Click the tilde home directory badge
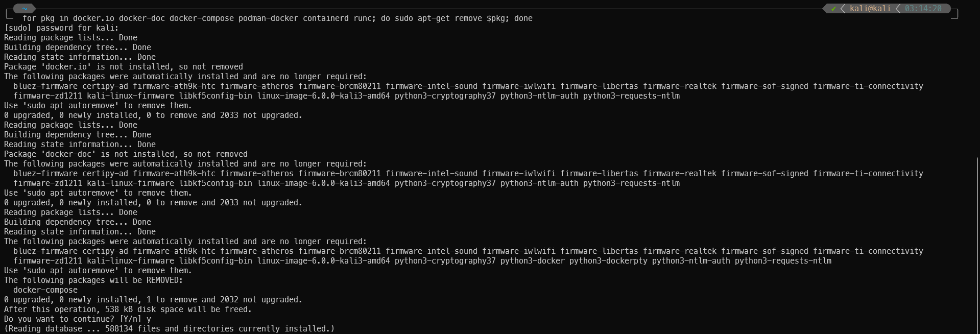 pyautogui.click(x=25, y=8)
